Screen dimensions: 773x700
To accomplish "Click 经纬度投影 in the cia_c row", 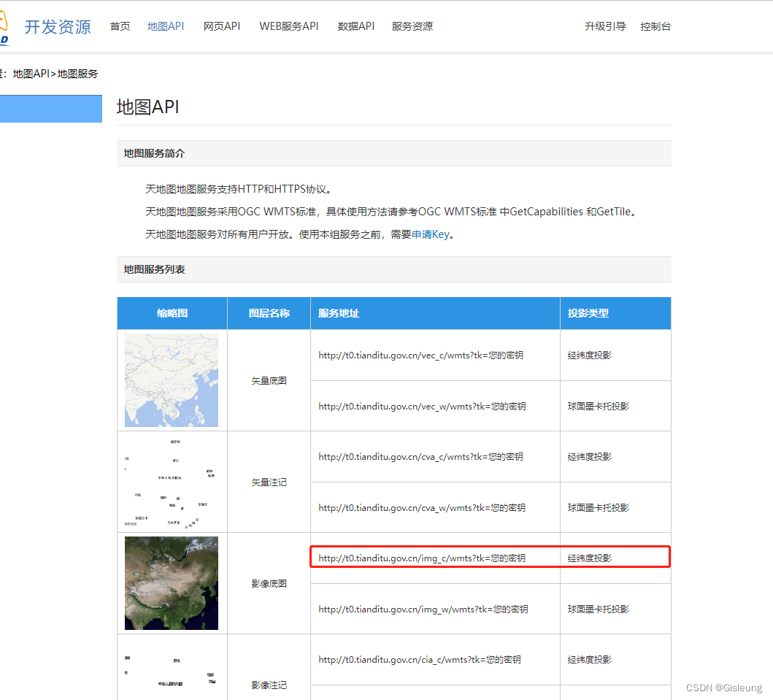I will (590, 660).
